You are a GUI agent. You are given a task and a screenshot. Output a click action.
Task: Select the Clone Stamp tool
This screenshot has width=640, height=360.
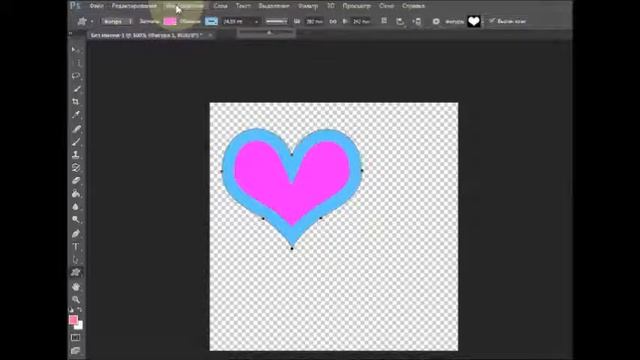click(x=76, y=155)
